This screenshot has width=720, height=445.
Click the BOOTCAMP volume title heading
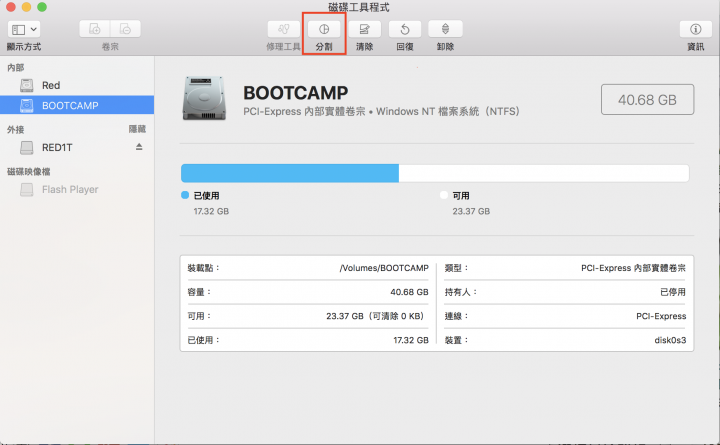coord(296,93)
